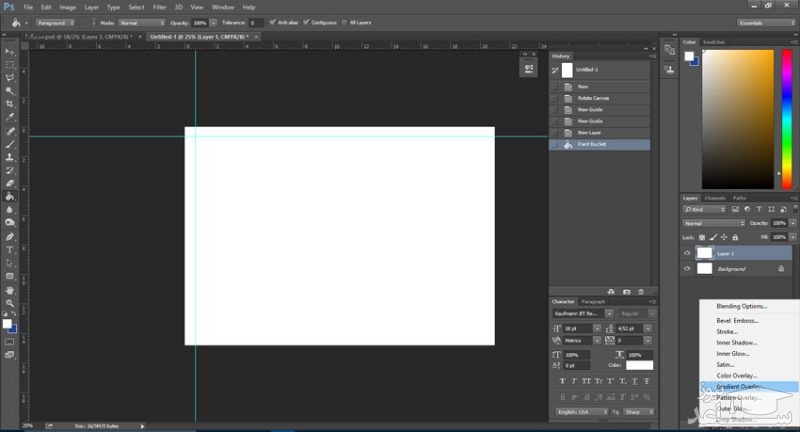Image resolution: width=800 pixels, height=432 pixels.
Task: Switch to the Swatches tab
Action: click(714, 42)
